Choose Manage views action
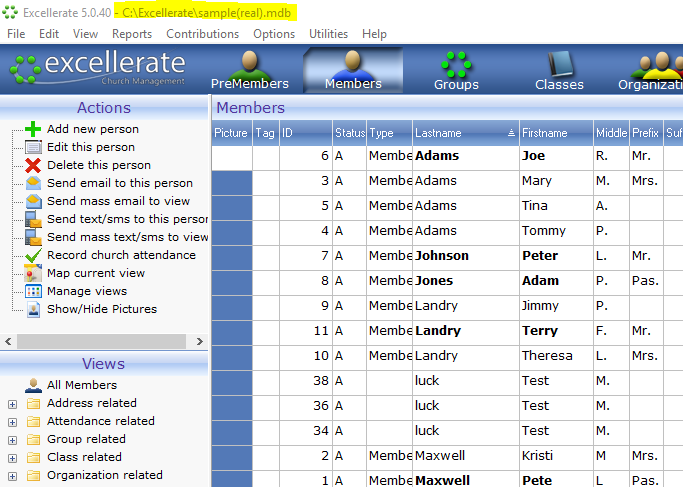Screen dimensions: 683x487 87,291
